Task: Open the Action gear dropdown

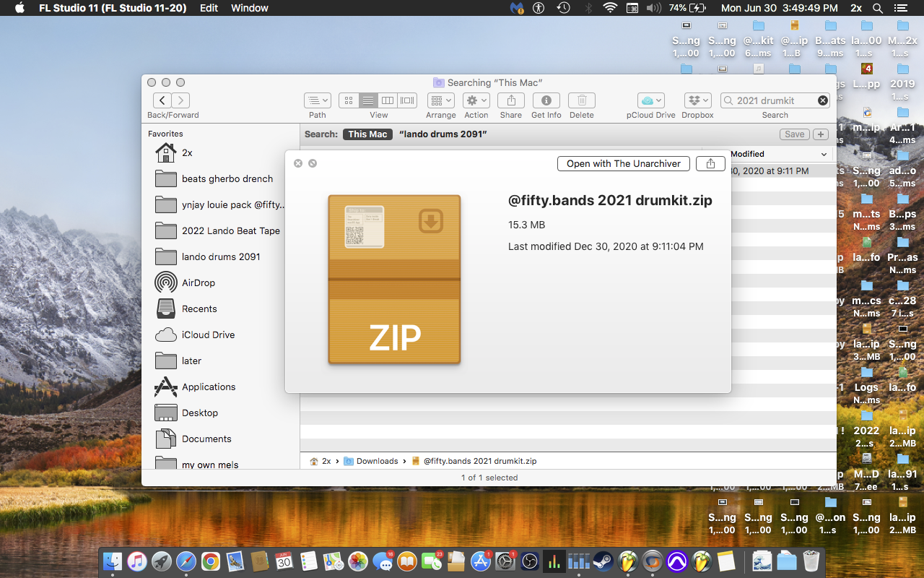Action: coord(476,100)
